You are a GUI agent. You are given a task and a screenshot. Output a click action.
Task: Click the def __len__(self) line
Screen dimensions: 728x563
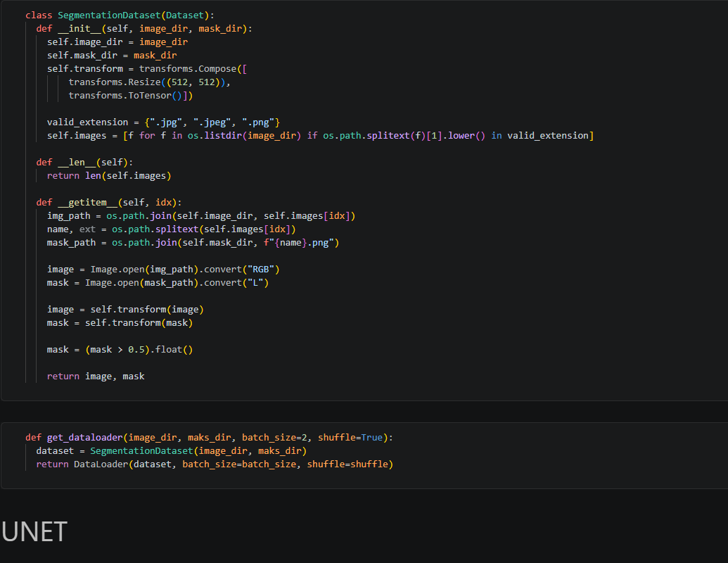pyautogui.click(x=84, y=163)
